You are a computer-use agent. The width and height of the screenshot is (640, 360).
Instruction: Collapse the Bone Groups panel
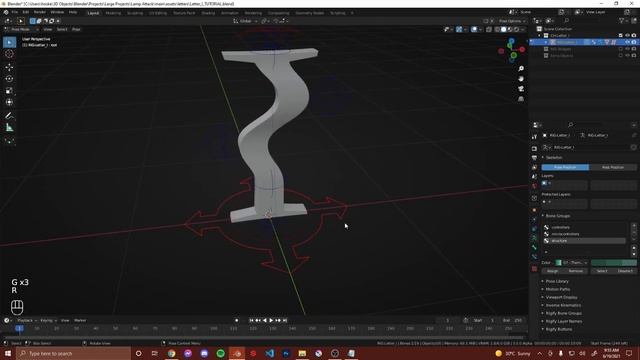pyautogui.click(x=558, y=216)
